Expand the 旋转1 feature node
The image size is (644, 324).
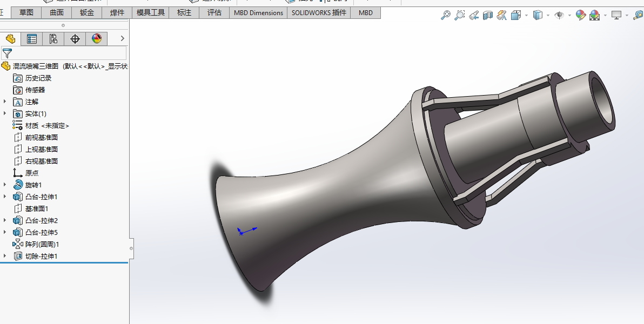click(x=5, y=185)
